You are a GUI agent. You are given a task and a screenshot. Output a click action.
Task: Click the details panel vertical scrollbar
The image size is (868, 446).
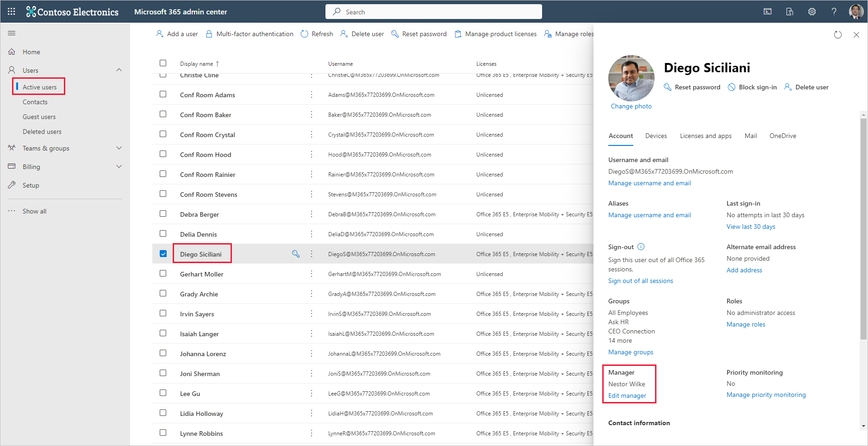click(x=863, y=229)
